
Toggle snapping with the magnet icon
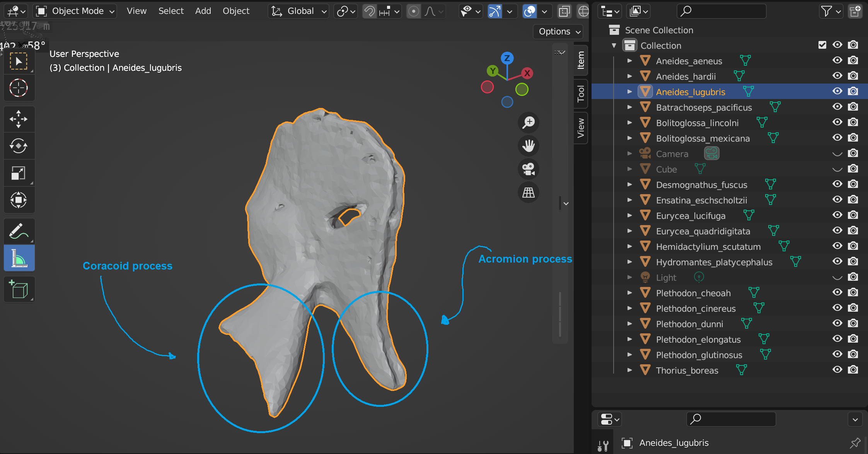pyautogui.click(x=369, y=11)
